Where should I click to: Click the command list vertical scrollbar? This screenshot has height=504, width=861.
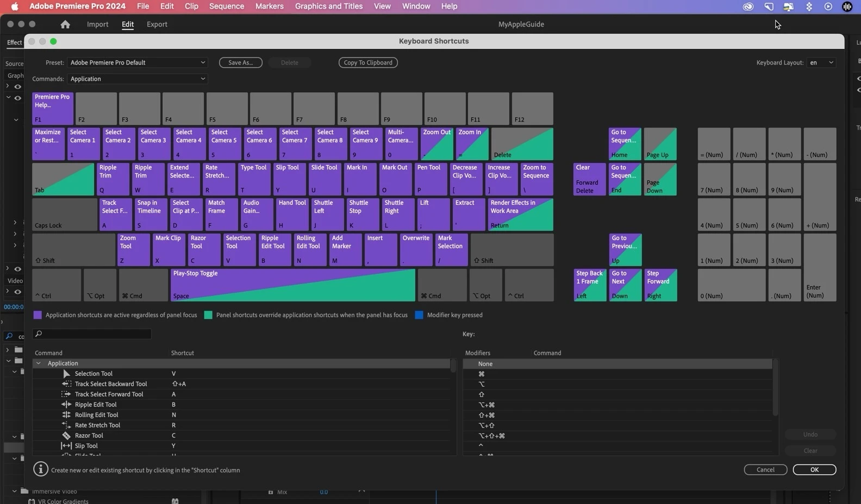(453, 366)
